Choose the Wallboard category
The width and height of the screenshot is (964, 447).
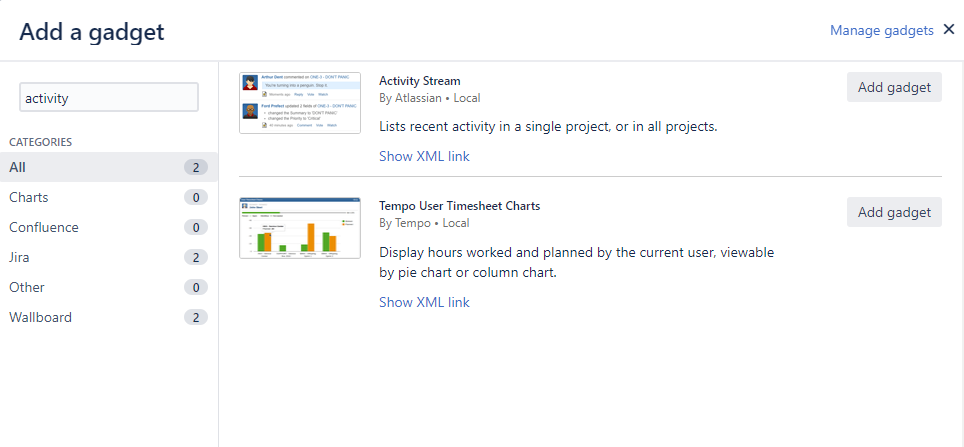(40, 317)
